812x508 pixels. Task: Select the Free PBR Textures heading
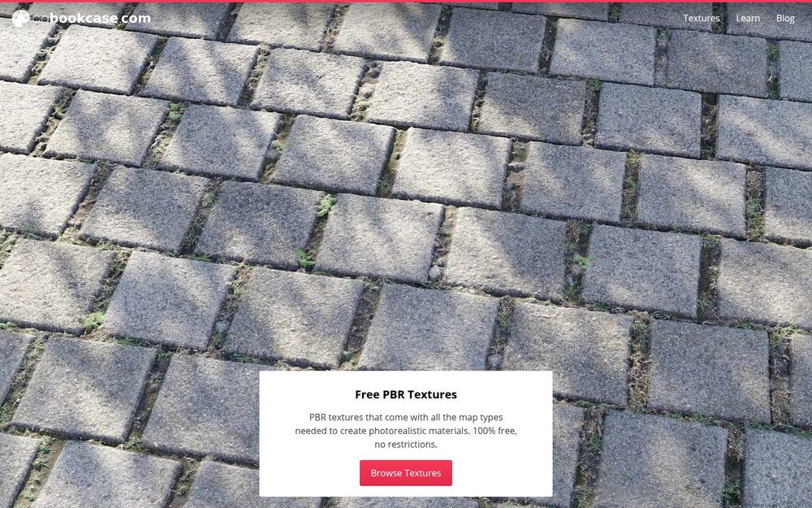click(x=406, y=394)
